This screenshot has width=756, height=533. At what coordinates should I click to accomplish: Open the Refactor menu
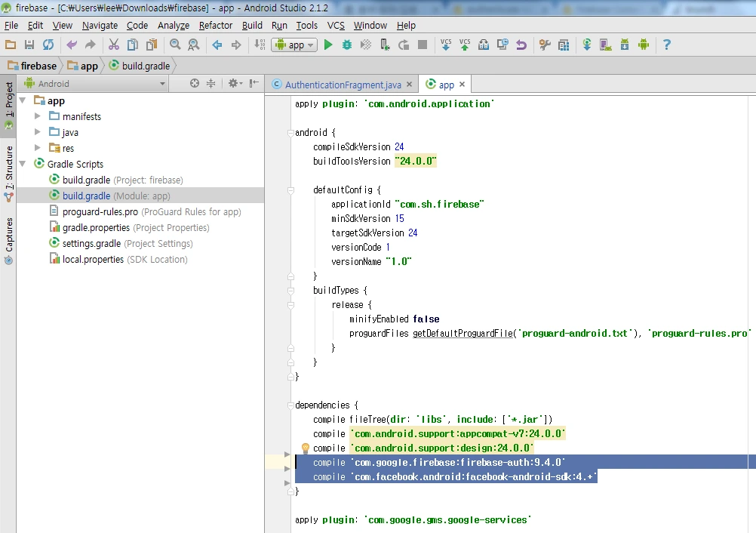216,25
